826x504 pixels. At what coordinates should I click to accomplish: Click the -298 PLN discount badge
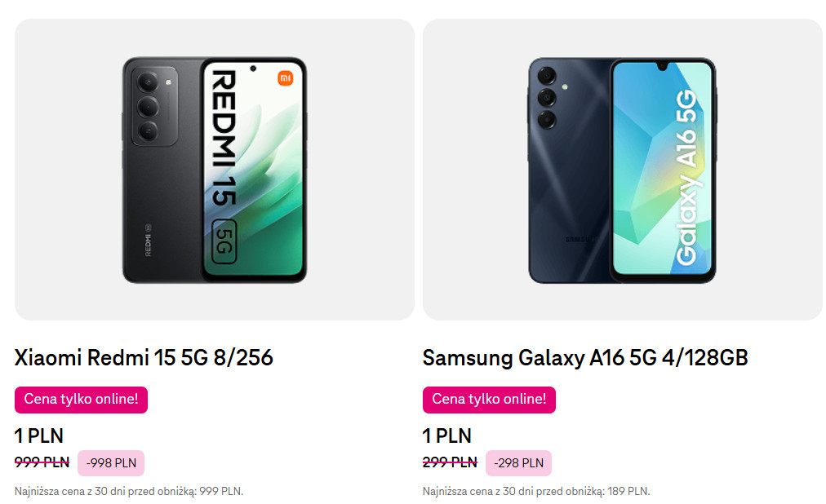[x=518, y=463]
